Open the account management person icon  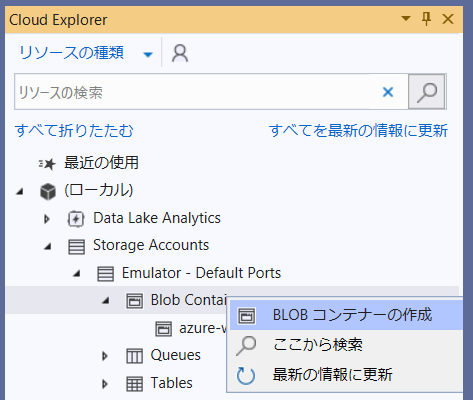click(180, 53)
